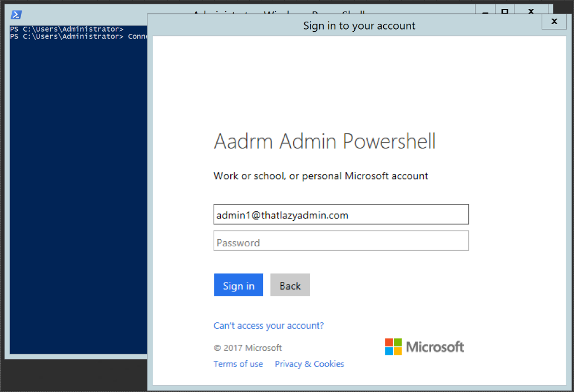Open the Terms of use link

[x=238, y=364]
